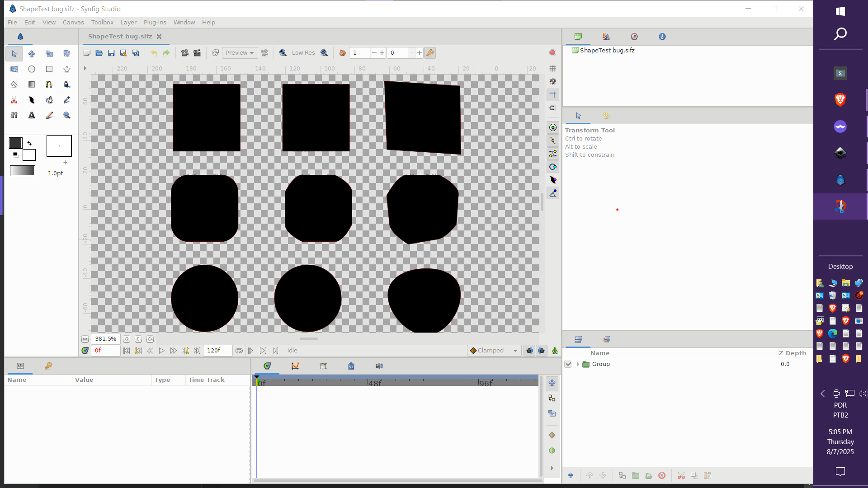Select the Circle tool
The image size is (868, 488).
coord(32,69)
